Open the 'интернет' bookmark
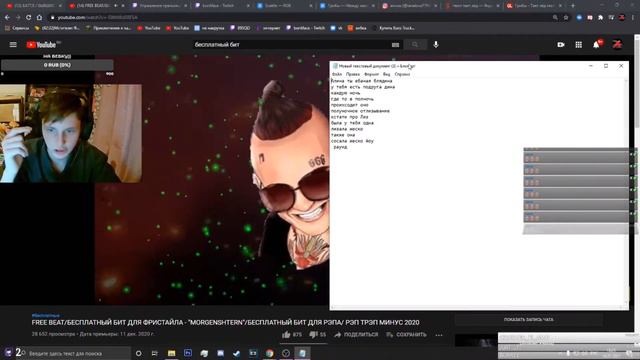This screenshot has height=360, width=640. coord(268,28)
